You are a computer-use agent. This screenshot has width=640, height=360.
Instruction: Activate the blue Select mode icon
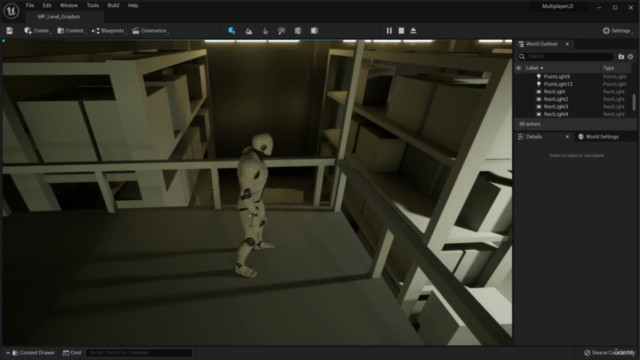[232, 31]
